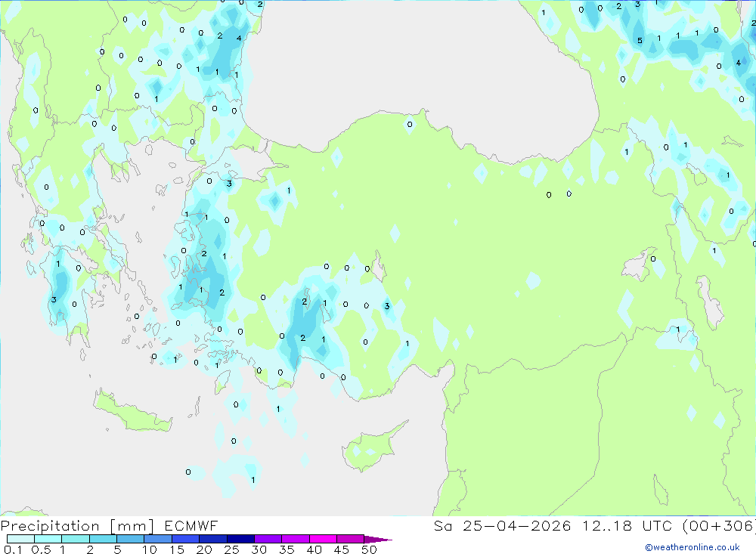Viewport: 756px width, 554px height.
Task: Click the 15–20 mm legend swatch
Action: pyautogui.click(x=185, y=539)
